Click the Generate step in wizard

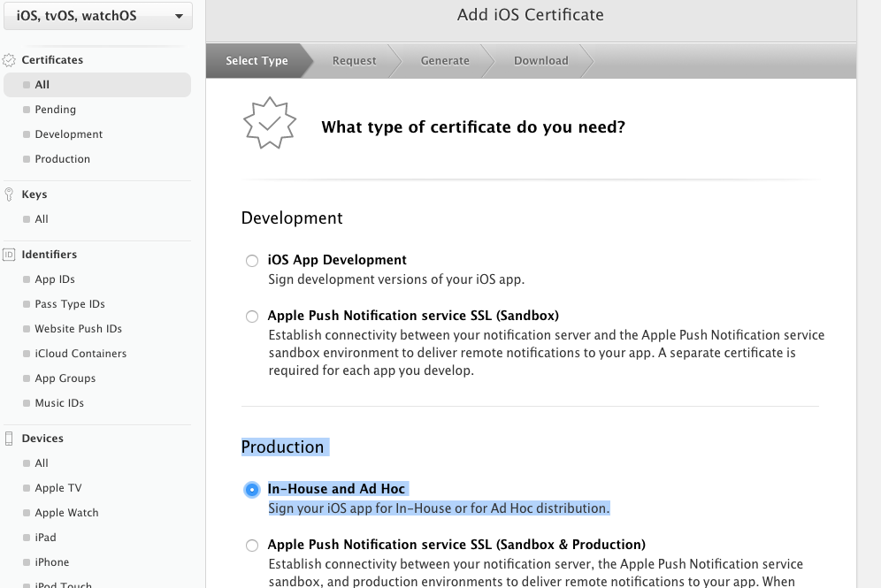click(x=445, y=61)
